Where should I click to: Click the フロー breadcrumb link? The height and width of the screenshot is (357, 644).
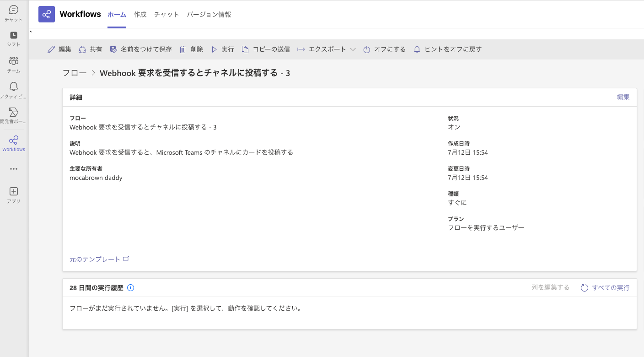[x=75, y=72]
